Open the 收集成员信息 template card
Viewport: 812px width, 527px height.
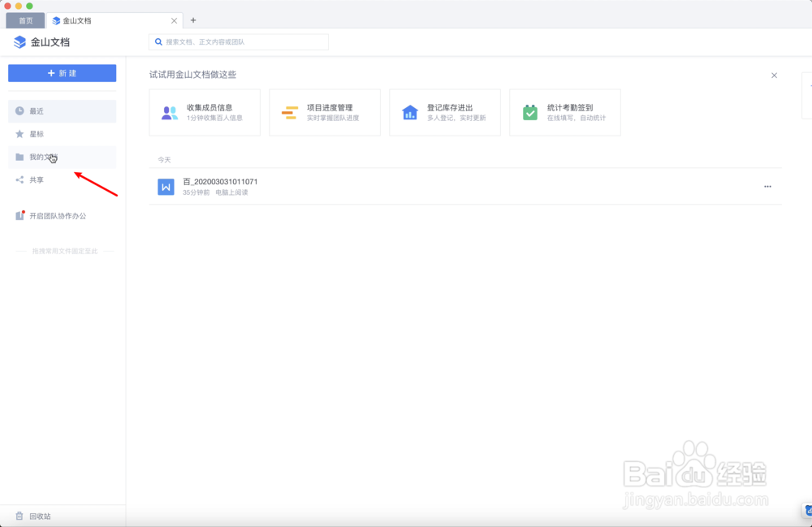tap(205, 112)
